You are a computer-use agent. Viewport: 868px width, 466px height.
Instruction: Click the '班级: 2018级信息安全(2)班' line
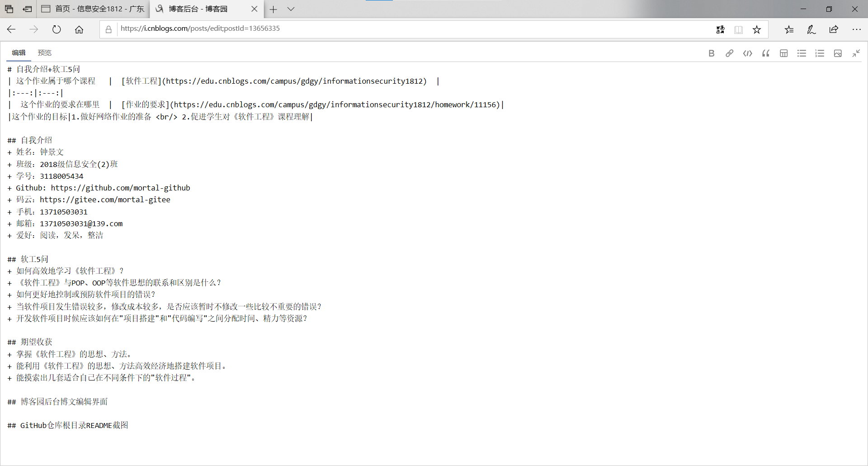pyautogui.click(x=63, y=164)
